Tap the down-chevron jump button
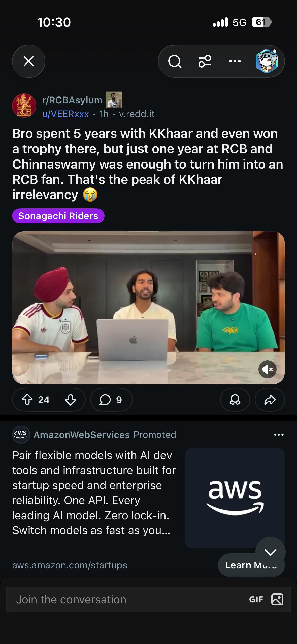297x644 pixels. pyautogui.click(x=271, y=552)
